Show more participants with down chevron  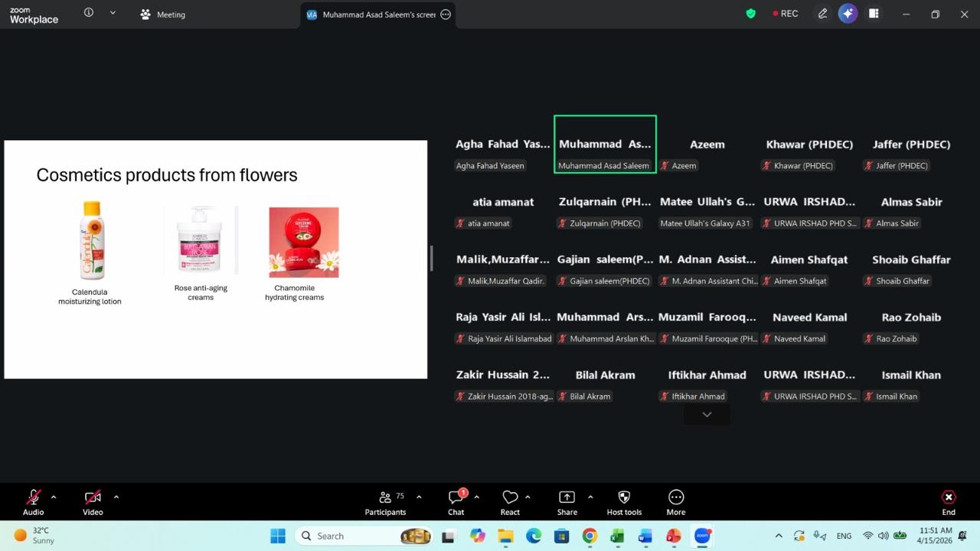707,414
